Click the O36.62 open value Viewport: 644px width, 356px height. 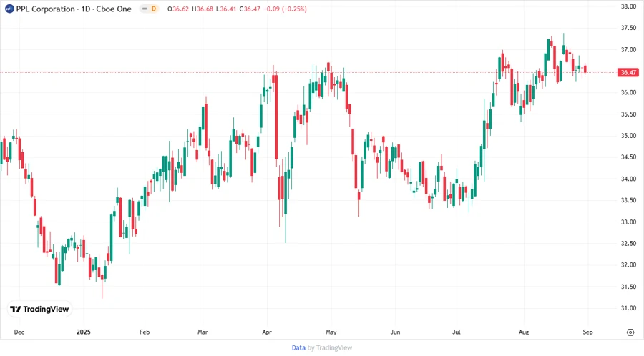[x=178, y=9]
